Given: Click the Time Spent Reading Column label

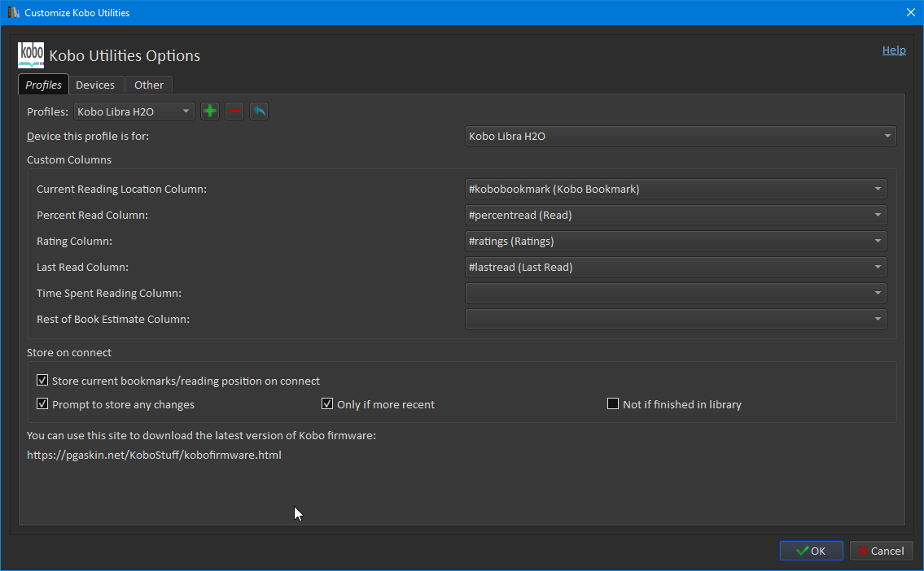Looking at the screenshot, I should [x=109, y=293].
